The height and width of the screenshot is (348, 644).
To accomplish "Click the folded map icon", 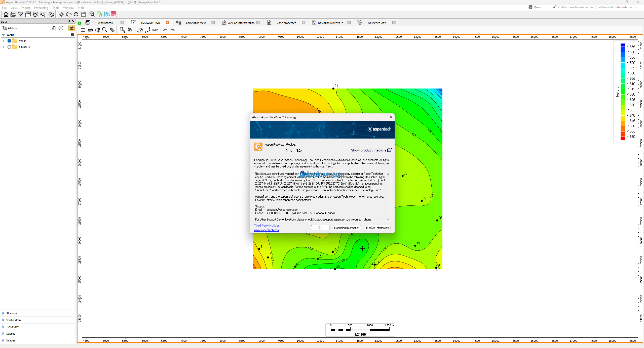I will pyautogui.click(x=155, y=30).
